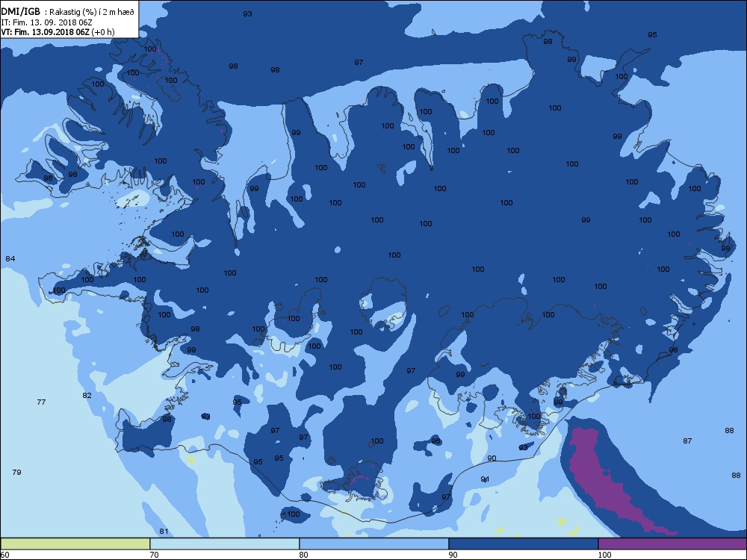Click the humidity value 82 on the map
The image size is (747, 560).
point(87,395)
